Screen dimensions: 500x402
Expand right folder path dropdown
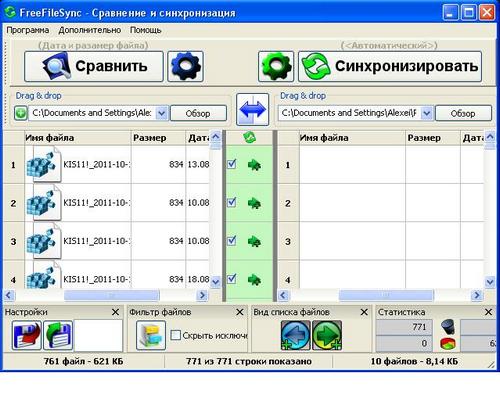427,113
